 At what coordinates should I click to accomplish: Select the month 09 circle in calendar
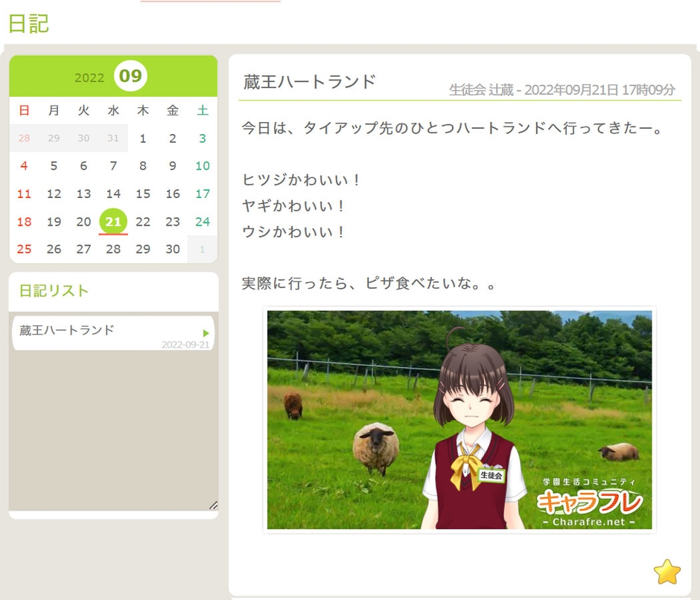click(x=130, y=76)
